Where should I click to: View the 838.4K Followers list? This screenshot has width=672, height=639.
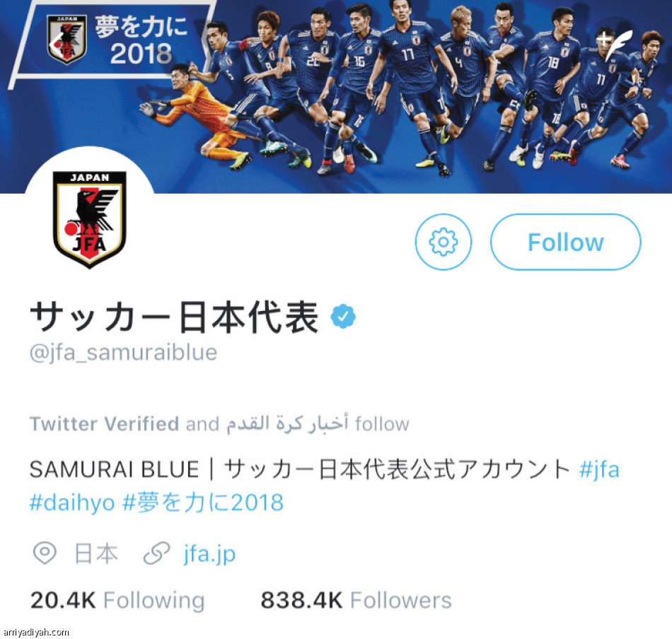(x=356, y=600)
